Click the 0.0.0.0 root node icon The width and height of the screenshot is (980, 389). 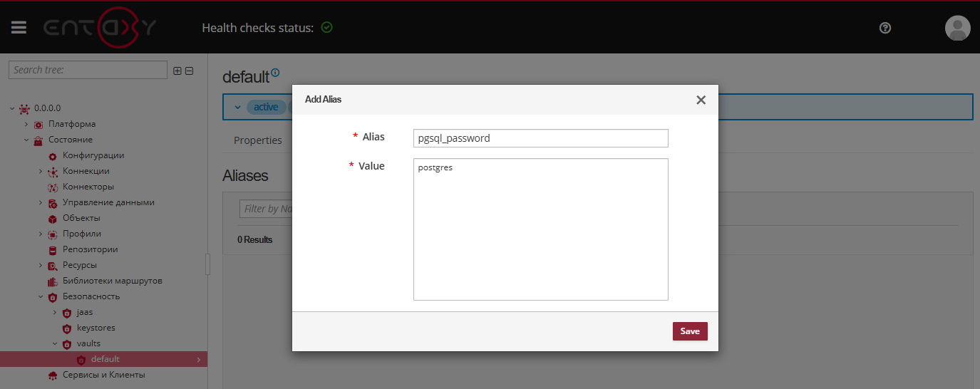25,108
